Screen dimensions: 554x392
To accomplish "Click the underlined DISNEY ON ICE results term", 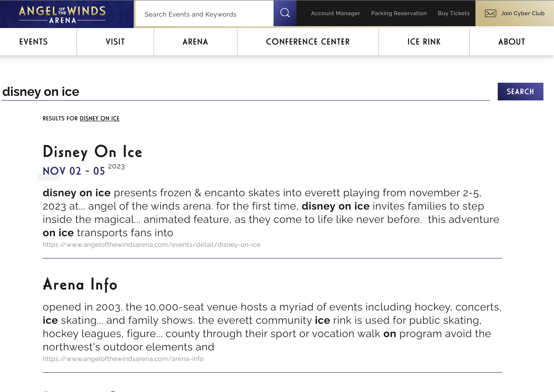I will click(x=100, y=118).
